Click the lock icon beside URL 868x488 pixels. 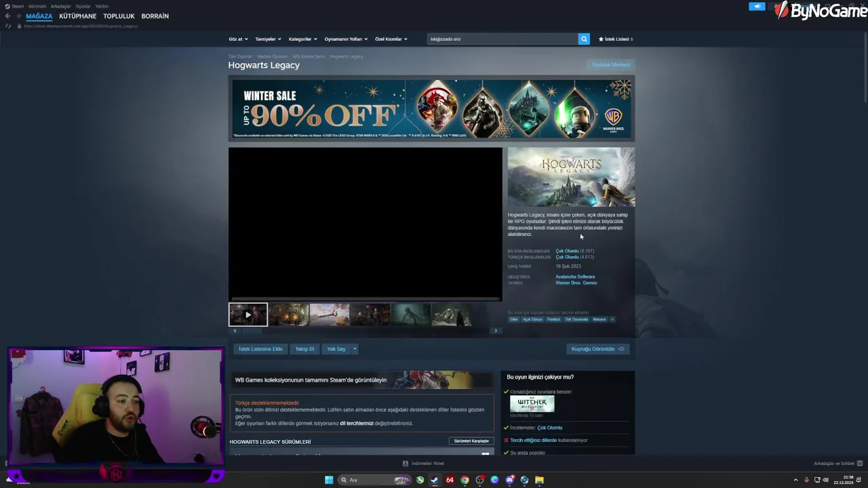tap(19, 26)
